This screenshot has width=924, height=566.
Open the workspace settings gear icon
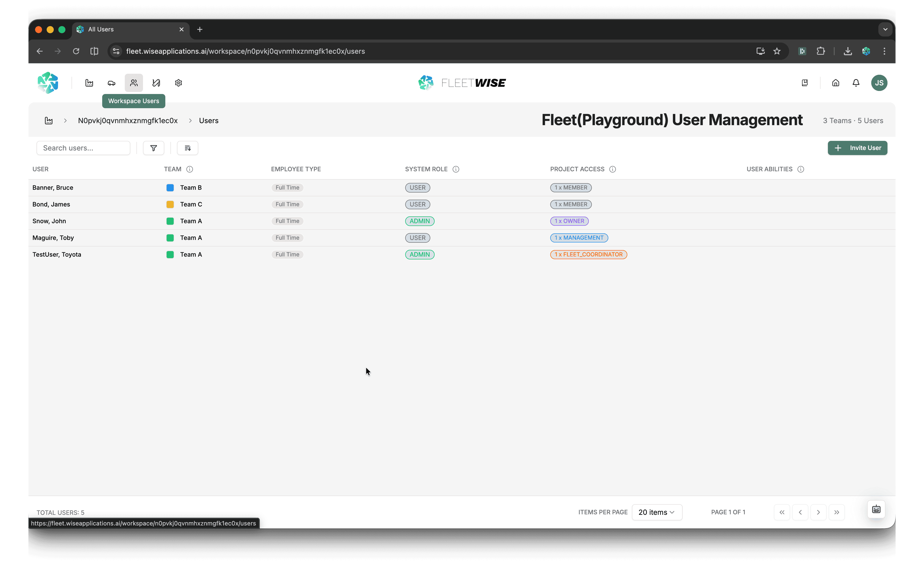179,83
